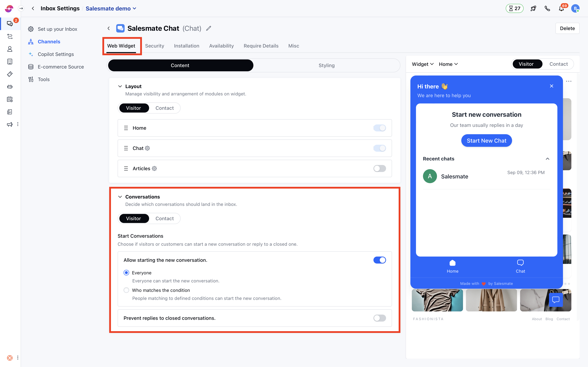Open the companies sidebar icon

(10, 61)
